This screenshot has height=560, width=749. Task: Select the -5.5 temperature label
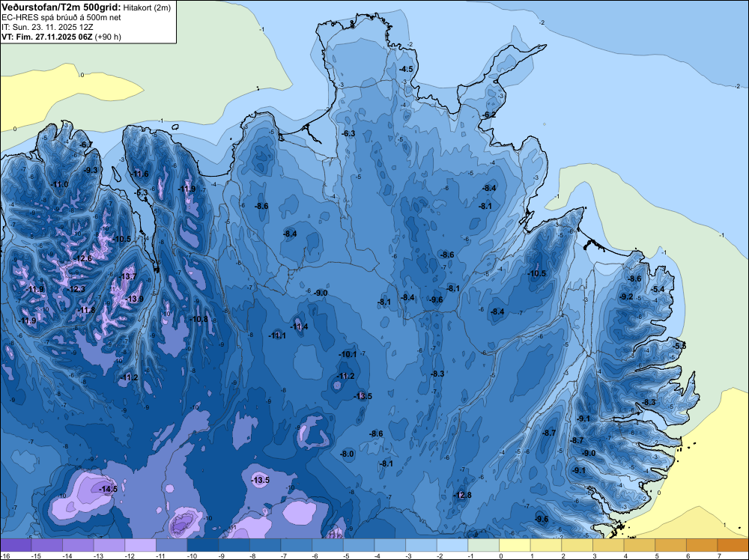(x=679, y=346)
